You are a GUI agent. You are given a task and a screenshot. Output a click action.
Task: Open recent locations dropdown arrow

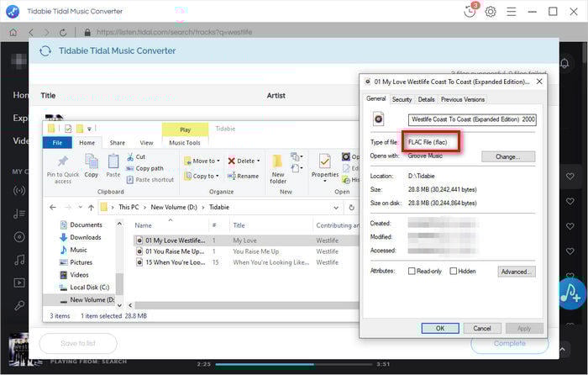80,207
